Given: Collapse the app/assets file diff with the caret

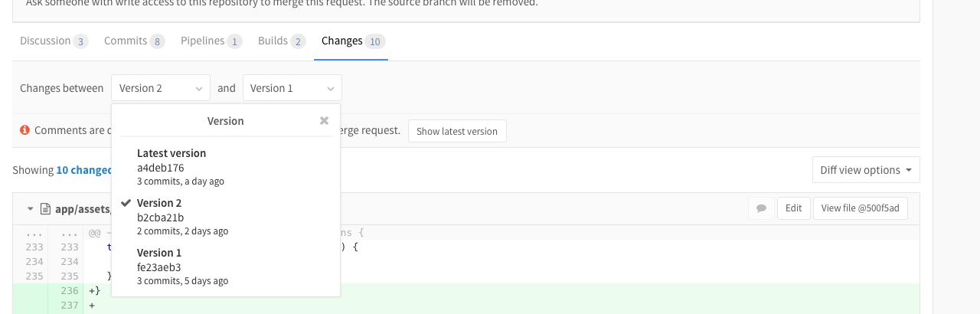Looking at the screenshot, I should tap(30, 208).
